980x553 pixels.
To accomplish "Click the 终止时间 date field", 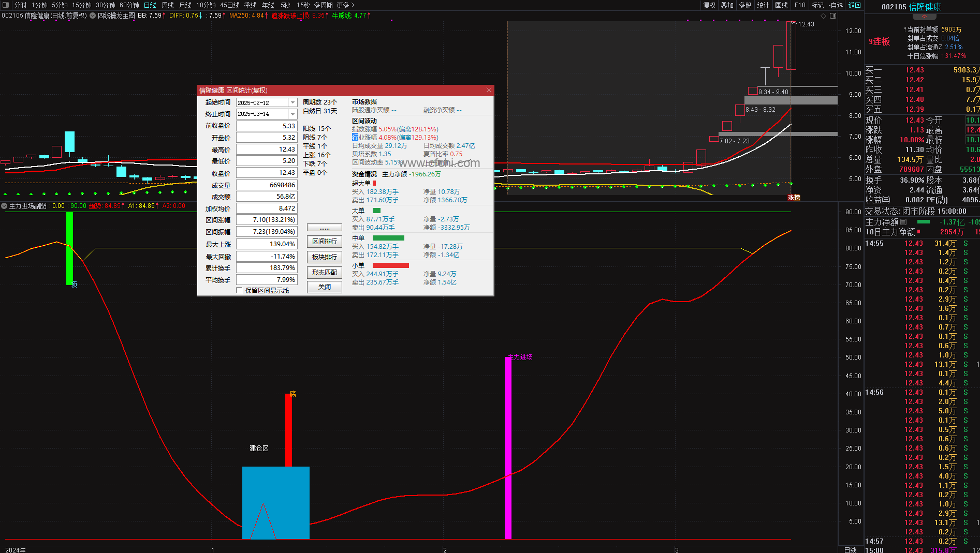I will (262, 114).
